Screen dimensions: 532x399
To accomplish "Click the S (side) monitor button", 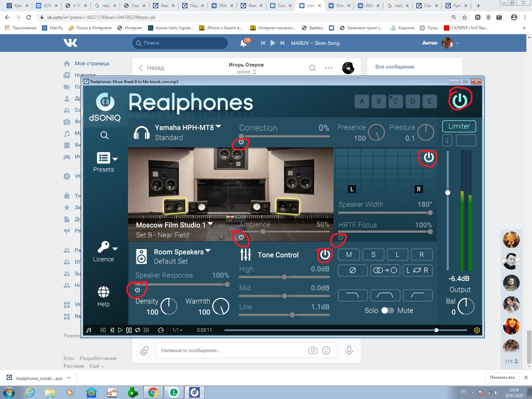I will 373,255.
